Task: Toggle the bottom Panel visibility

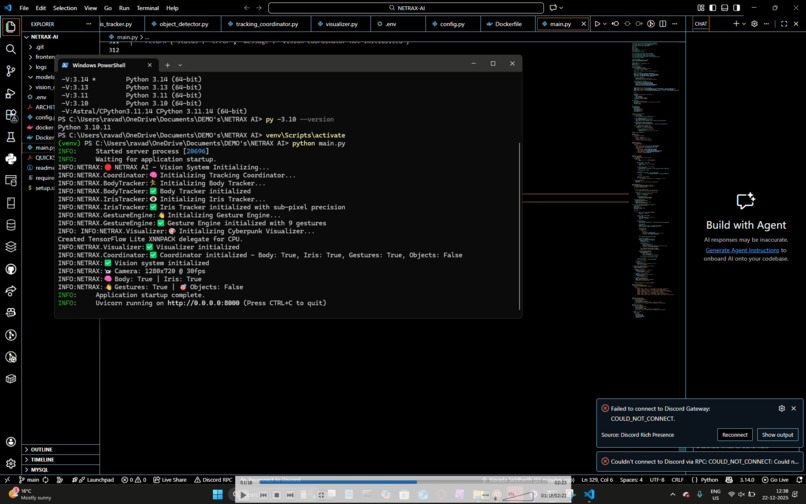Action: click(x=724, y=8)
